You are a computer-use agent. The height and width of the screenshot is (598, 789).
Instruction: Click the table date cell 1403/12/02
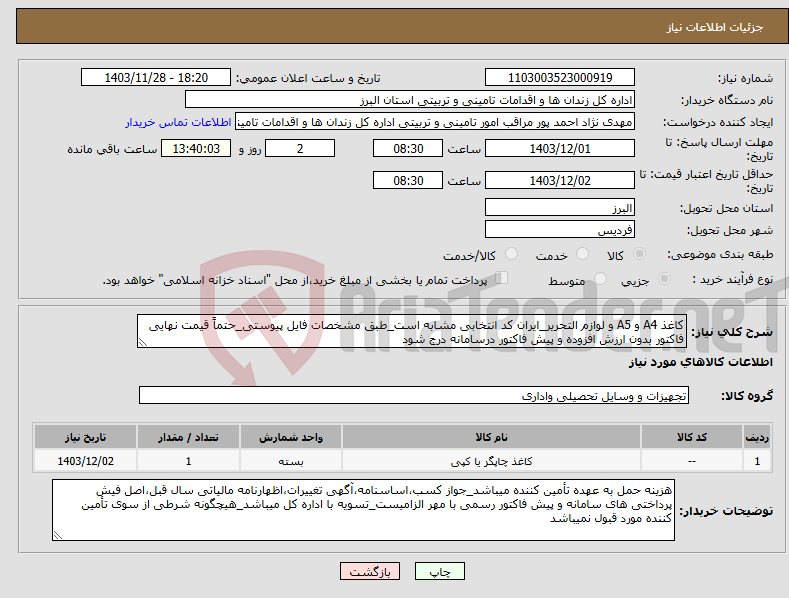click(86, 461)
